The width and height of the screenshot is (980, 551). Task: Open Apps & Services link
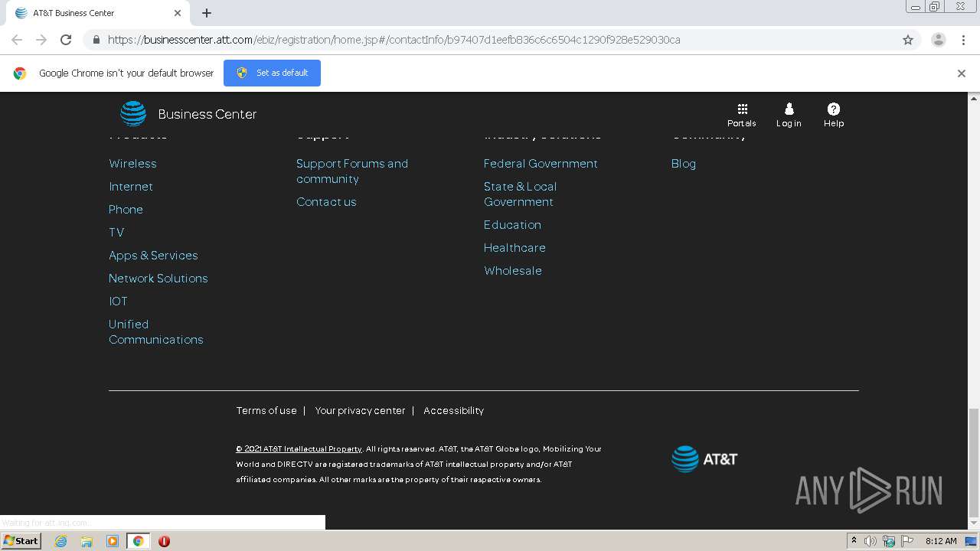[x=153, y=256]
